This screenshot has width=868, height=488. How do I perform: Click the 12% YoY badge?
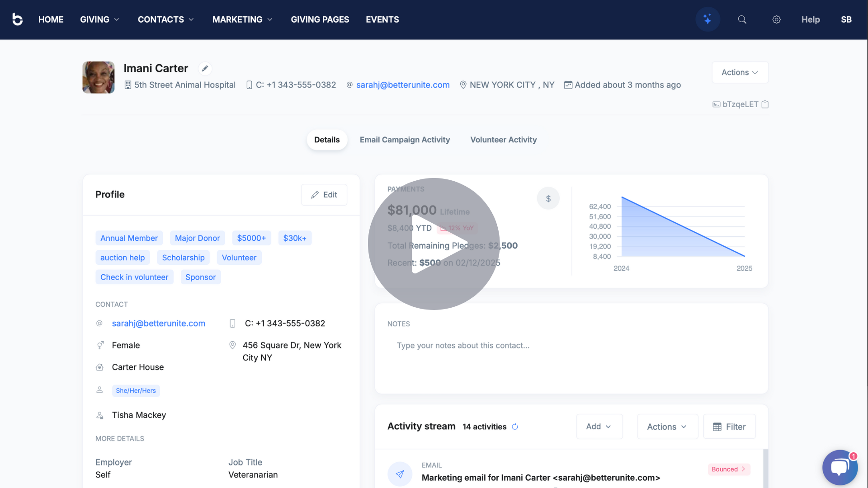tap(457, 228)
